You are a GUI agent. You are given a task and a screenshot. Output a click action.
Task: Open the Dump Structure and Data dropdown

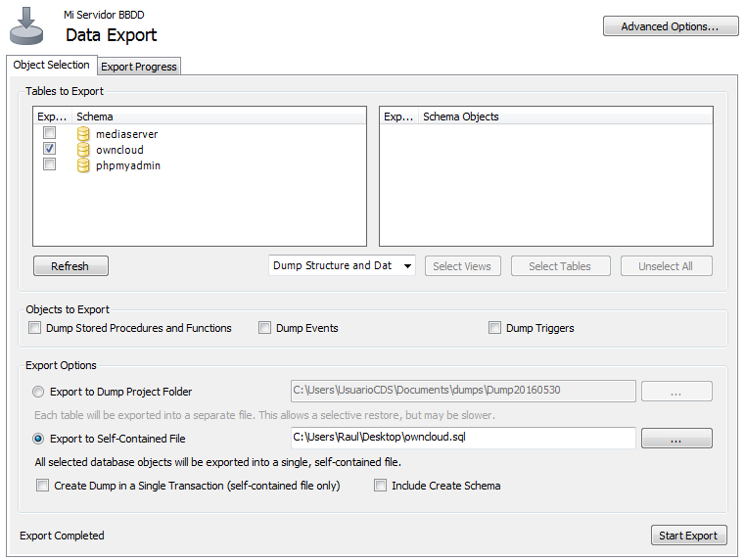(x=342, y=266)
